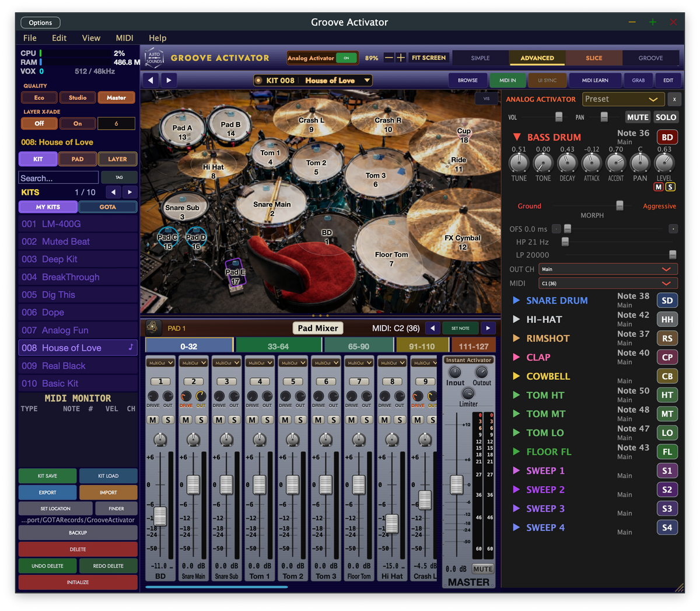Click the FIT SCREEN button
Image resolution: width=700 pixels, height=611 pixels.
pyautogui.click(x=429, y=58)
